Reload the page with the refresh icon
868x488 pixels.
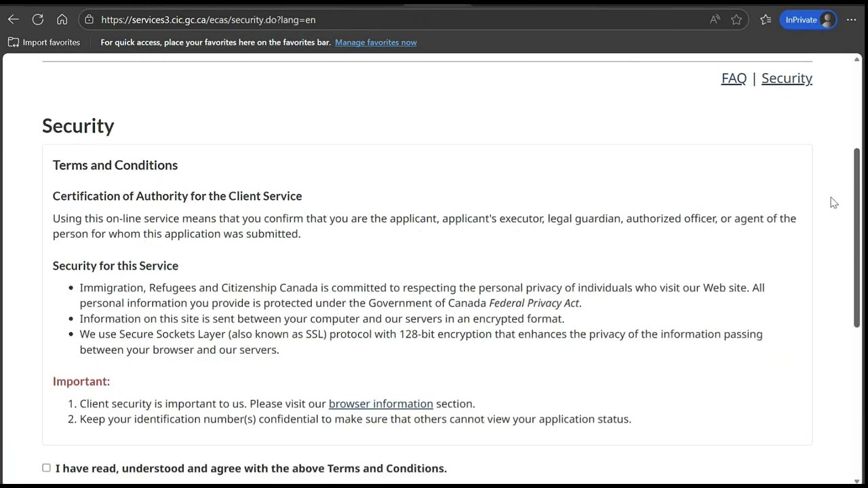pyautogui.click(x=38, y=20)
